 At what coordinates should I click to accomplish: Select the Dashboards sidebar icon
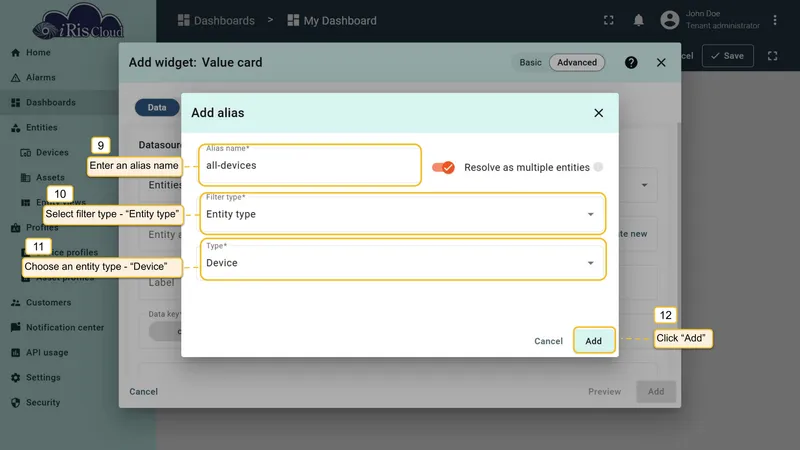pyautogui.click(x=15, y=103)
